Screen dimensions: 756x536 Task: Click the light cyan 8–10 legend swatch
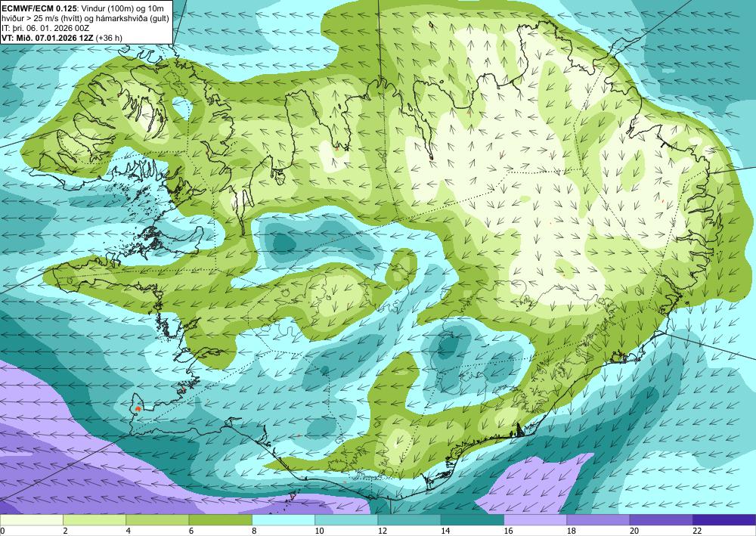(283, 520)
